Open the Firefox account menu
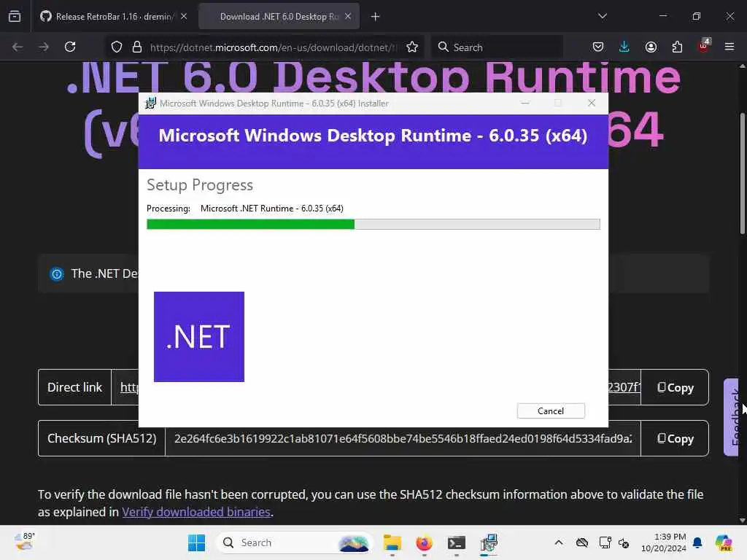 coord(651,47)
